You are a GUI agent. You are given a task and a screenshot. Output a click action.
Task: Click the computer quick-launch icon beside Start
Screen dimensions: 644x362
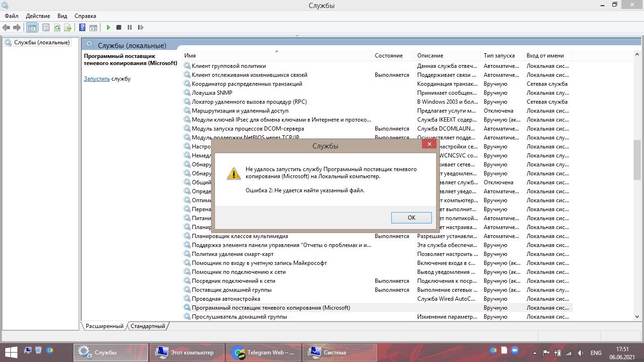tap(28, 351)
